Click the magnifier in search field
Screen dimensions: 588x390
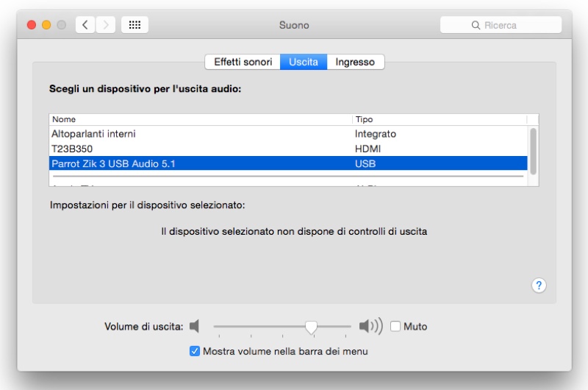point(476,25)
